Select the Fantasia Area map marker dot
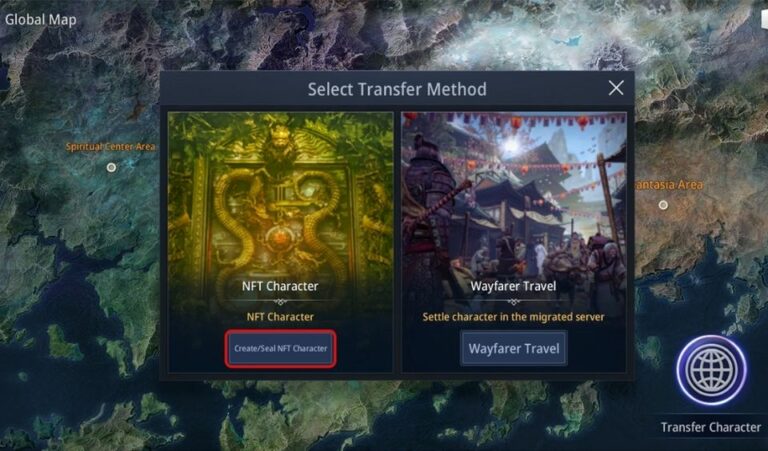The height and width of the screenshot is (451, 768). (x=663, y=205)
